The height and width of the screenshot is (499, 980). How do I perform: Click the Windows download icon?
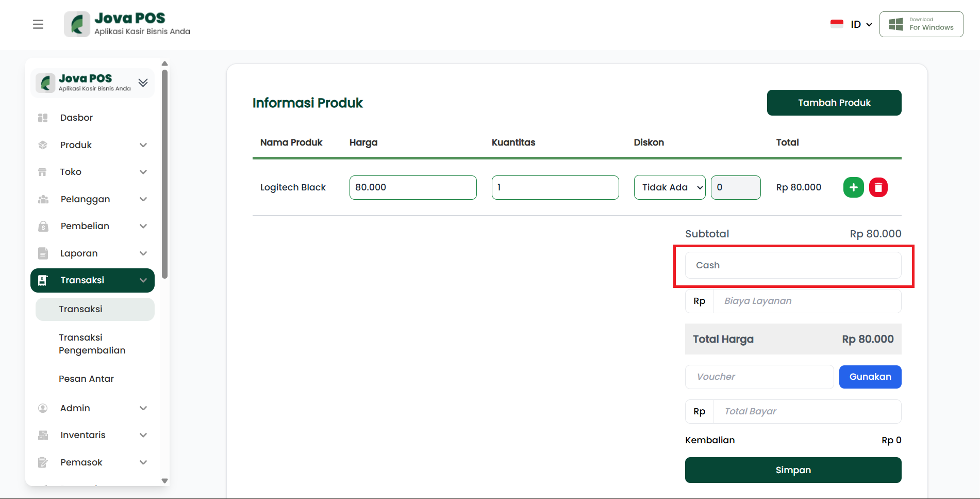click(896, 24)
